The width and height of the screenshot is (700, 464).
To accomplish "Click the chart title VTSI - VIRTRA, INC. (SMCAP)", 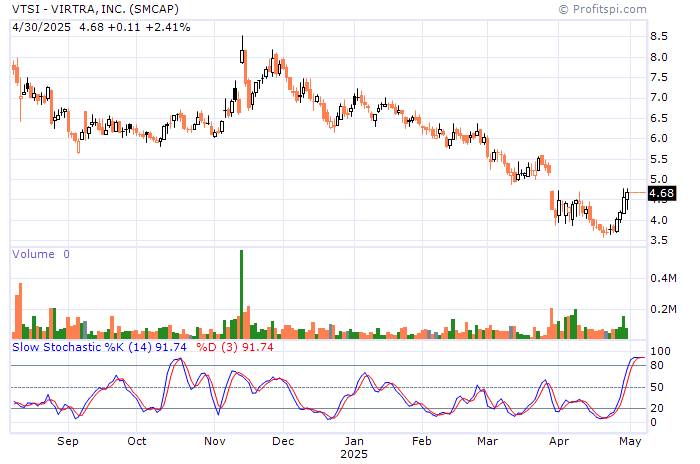I will 95,9.
